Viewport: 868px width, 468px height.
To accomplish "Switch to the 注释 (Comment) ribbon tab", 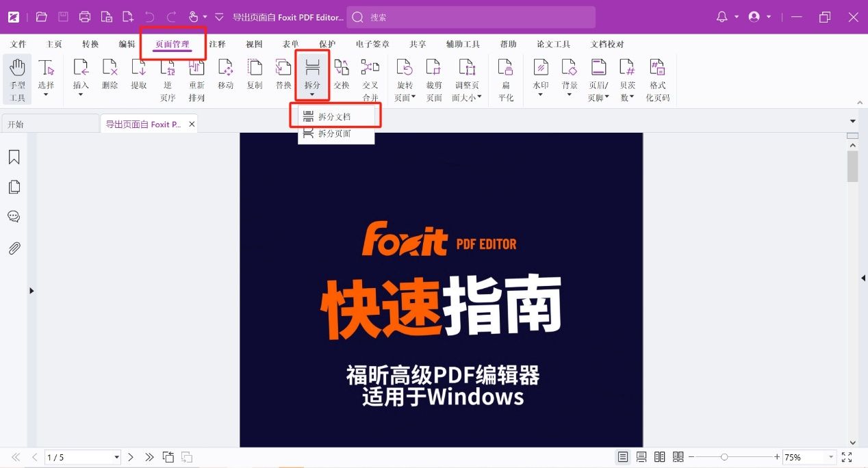I will coord(217,44).
